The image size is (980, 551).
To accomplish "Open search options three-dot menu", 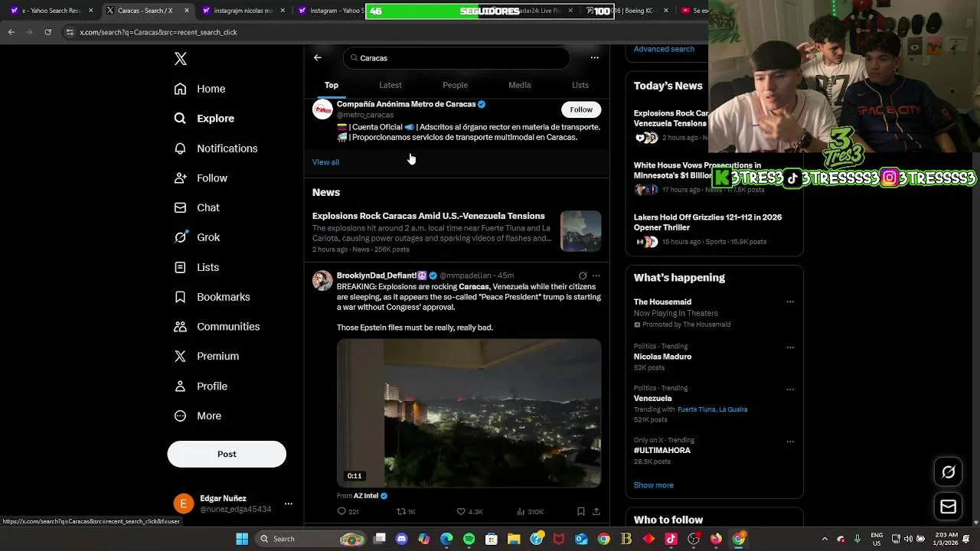I will click(x=594, y=57).
